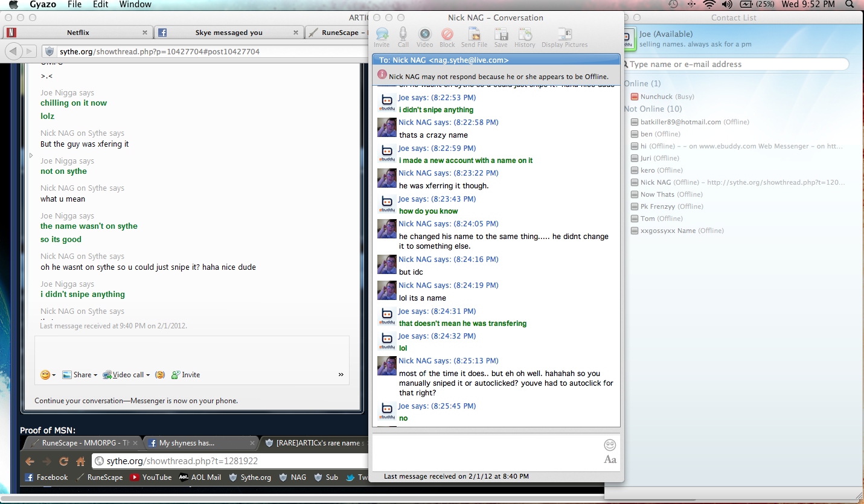The width and height of the screenshot is (864, 504).
Task: Switch to the Netflix browser tab
Action: tap(78, 33)
